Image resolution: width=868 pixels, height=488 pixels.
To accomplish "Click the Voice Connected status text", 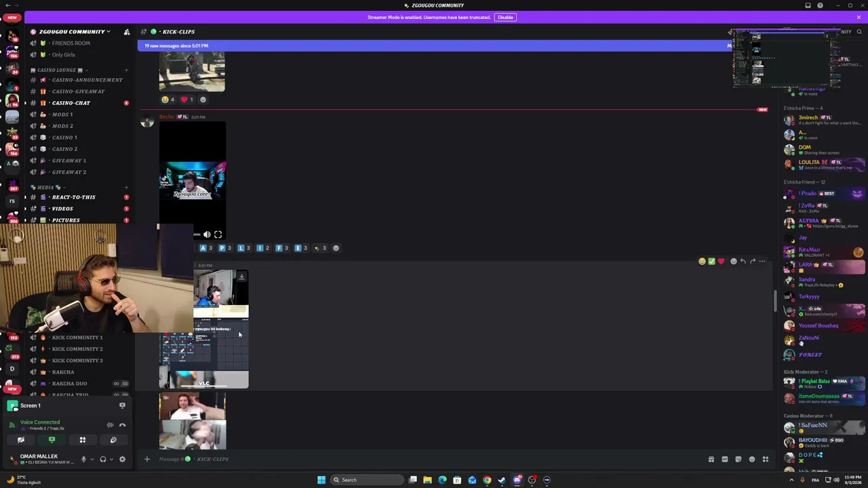I will coord(40,422).
